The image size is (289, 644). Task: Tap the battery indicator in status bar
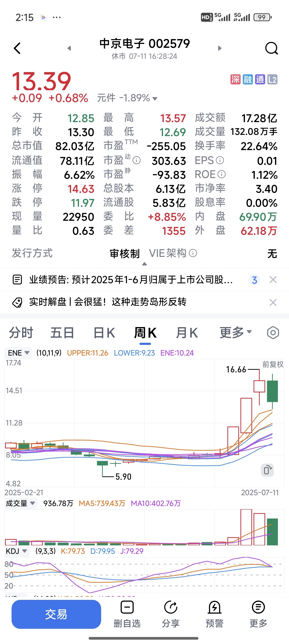[263, 17]
